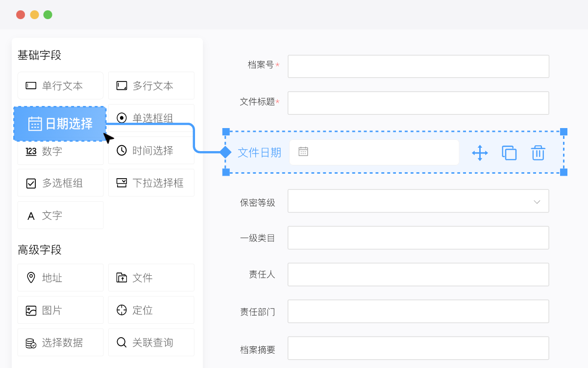Add the 多选框组 checkbox group field

coord(60,183)
